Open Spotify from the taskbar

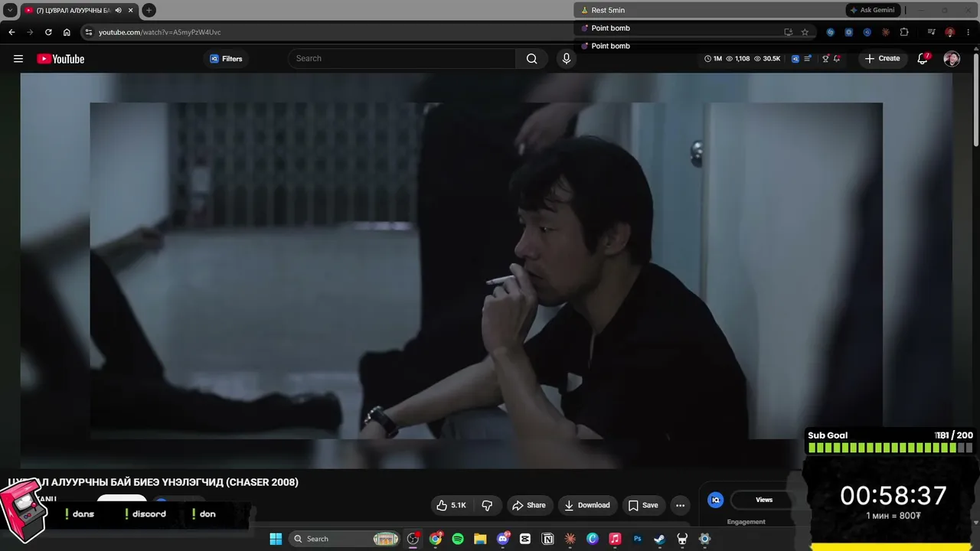tap(458, 539)
